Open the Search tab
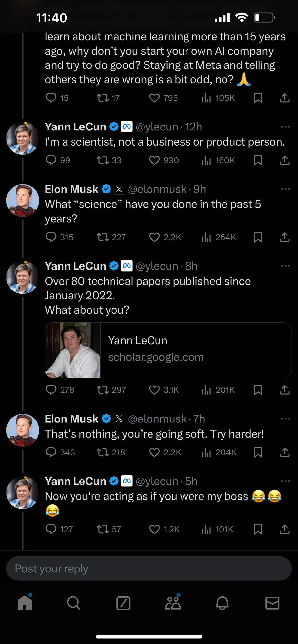 pos(74,603)
